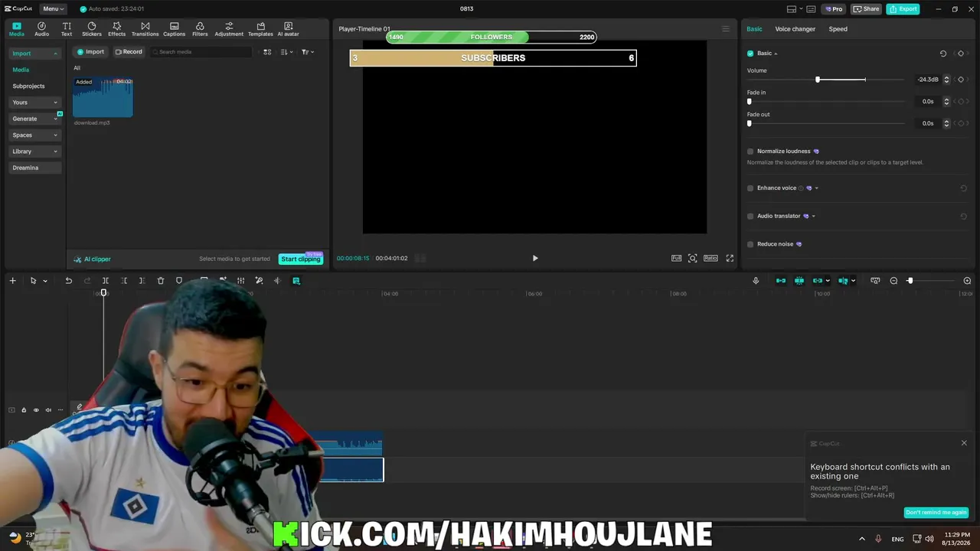Add a marker with the shield icon
Image resolution: width=980 pixels, height=551 pixels.
pyautogui.click(x=179, y=281)
